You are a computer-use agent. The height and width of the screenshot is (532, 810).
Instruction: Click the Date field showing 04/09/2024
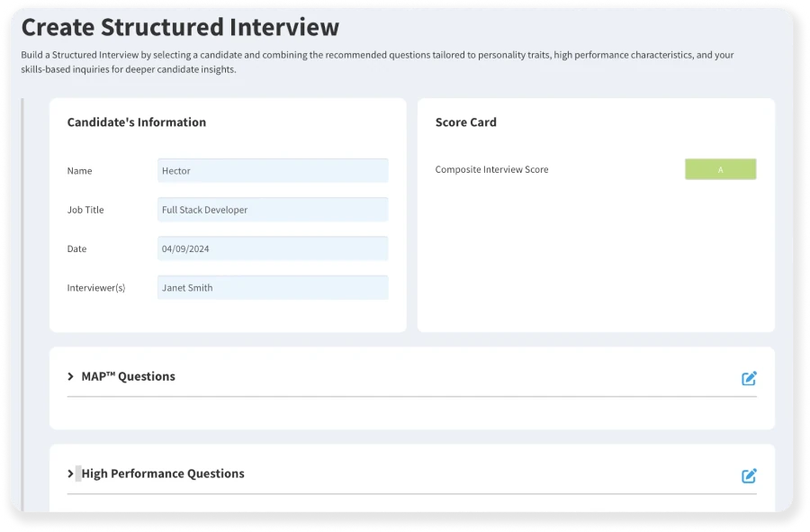(x=273, y=248)
